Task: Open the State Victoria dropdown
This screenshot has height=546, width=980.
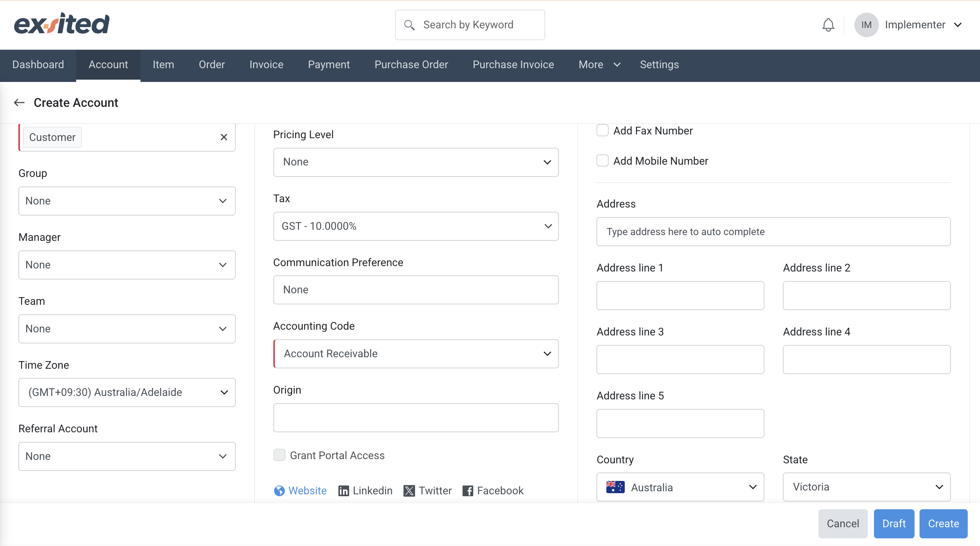Action: tap(867, 487)
